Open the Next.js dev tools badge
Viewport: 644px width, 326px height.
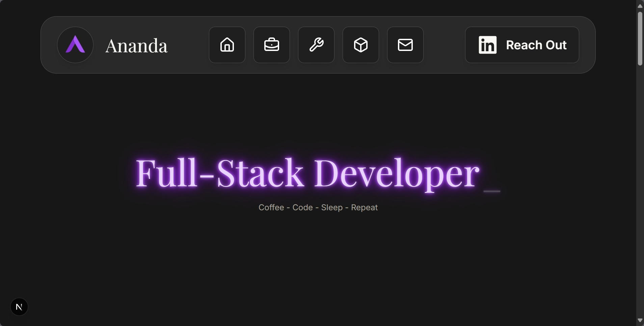click(x=19, y=307)
